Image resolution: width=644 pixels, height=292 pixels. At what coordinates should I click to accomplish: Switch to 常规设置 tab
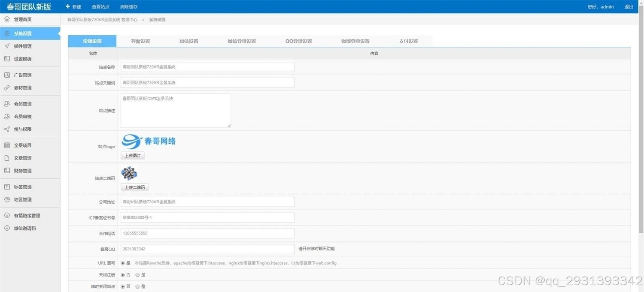[92, 41]
